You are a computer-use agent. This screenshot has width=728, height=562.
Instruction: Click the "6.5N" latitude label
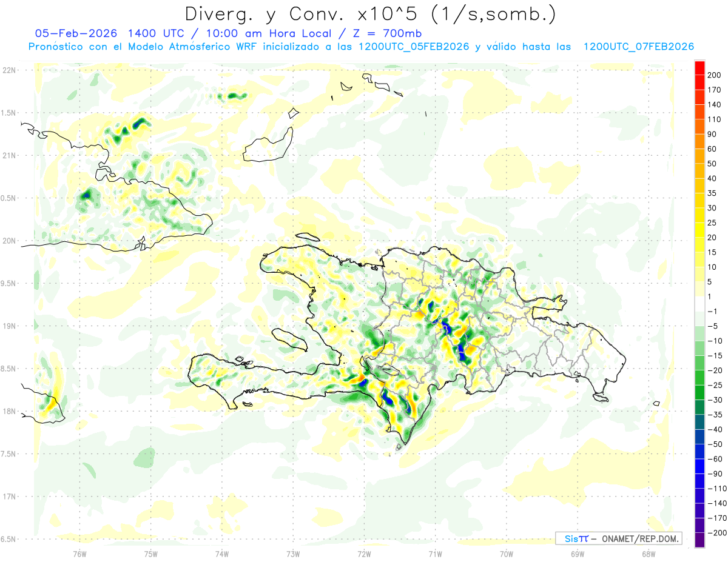pyautogui.click(x=8, y=539)
